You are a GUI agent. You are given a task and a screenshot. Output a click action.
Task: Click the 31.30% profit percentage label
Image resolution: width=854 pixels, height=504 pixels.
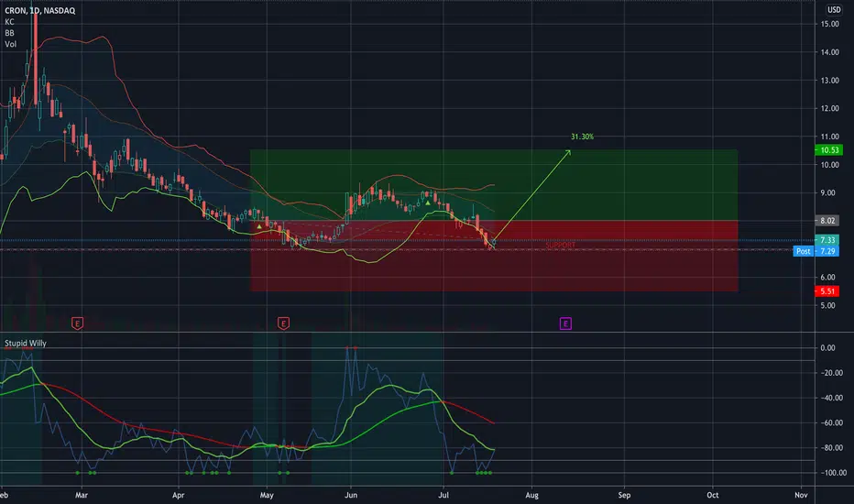[582, 137]
